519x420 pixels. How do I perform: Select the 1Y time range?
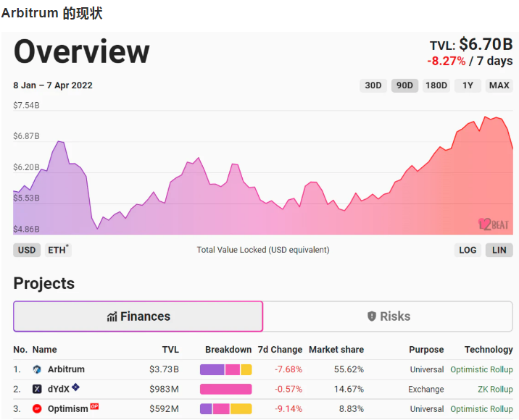(468, 85)
